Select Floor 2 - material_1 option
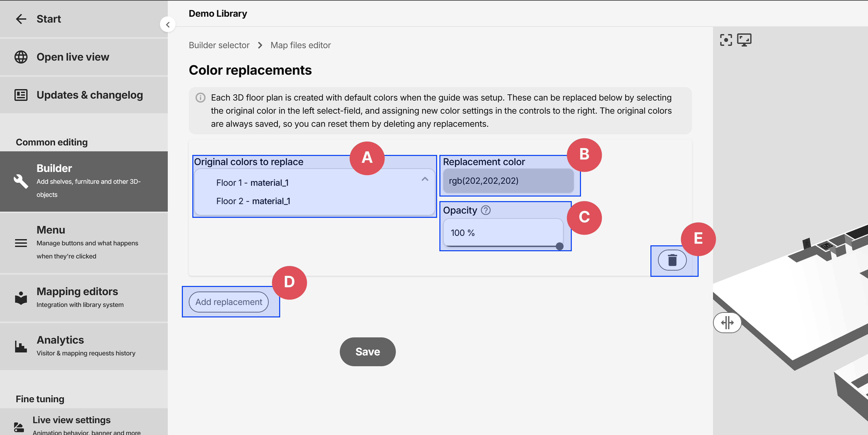Viewport: 868px width, 435px height. click(253, 201)
